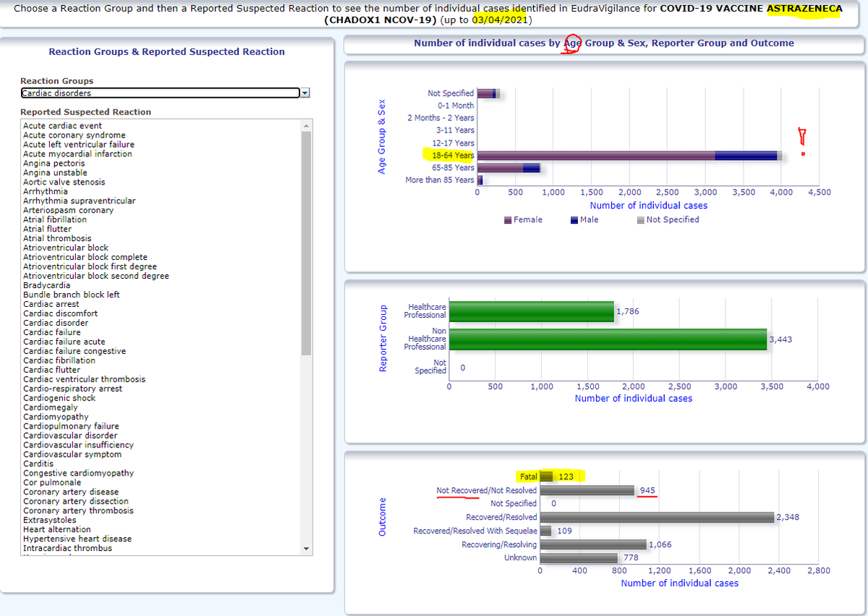Image resolution: width=868 pixels, height=616 pixels.
Task: Select Angina unstable reaction
Action: coord(55,173)
